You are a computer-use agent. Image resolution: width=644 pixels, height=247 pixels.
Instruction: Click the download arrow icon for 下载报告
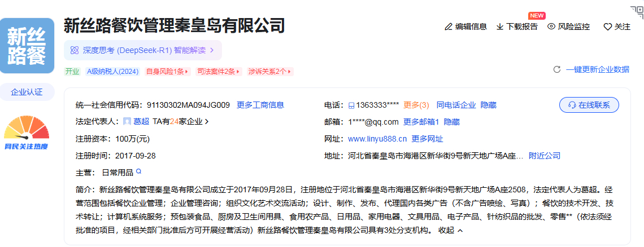coord(500,27)
